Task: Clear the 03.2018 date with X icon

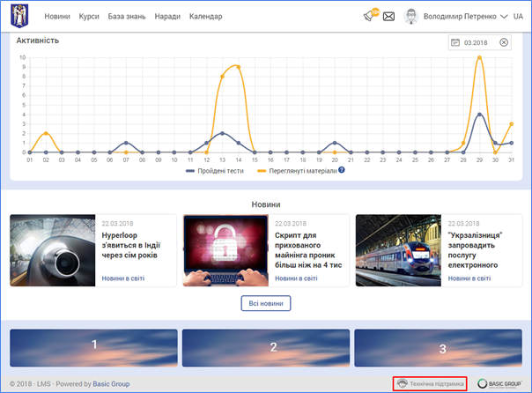Action: pos(504,42)
